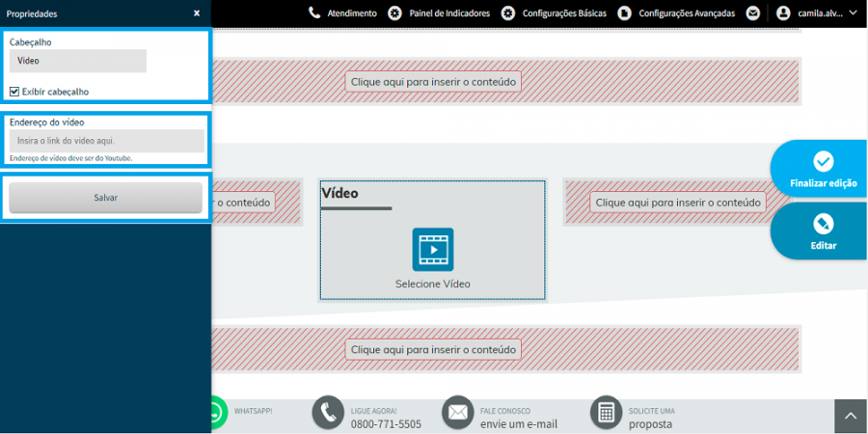Click the envelope icon beside Fale Conosco
The height and width of the screenshot is (434, 868).
[457, 413]
